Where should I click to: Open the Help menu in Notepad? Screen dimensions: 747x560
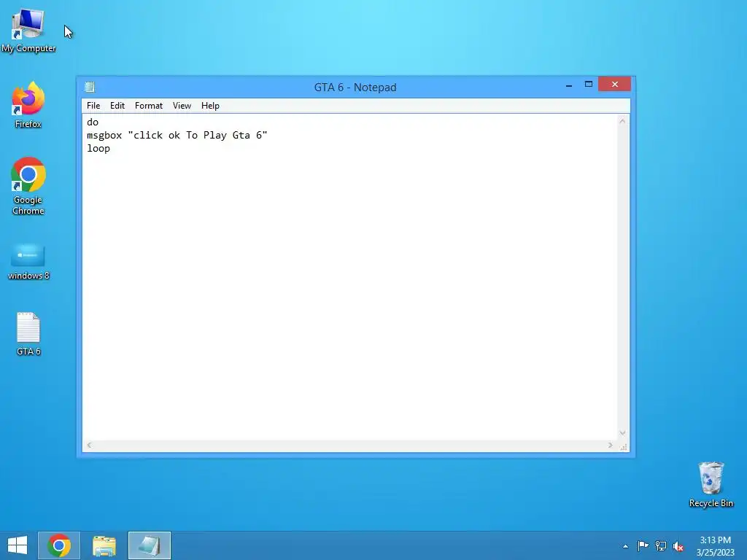[210, 106]
